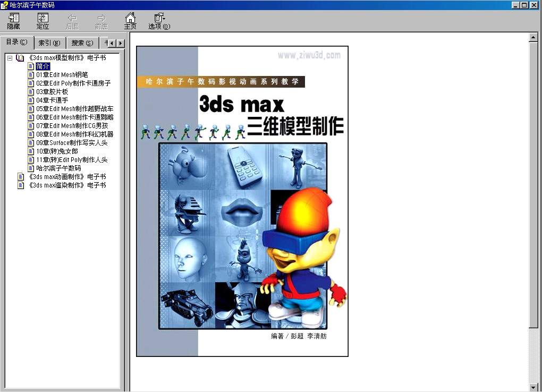Click the 后退 (Back) toolbar arrow
Image resolution: width=542 pixels, height=392 pixels.
[x=72, y=21]
